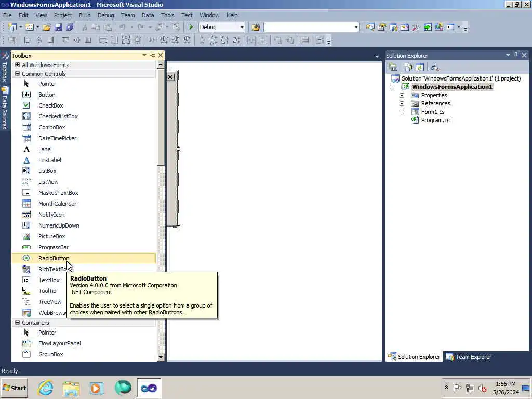Screen dimensions: 532x399
Task: Collapse the Common Controls toolbox group
Action: [17, 74]
